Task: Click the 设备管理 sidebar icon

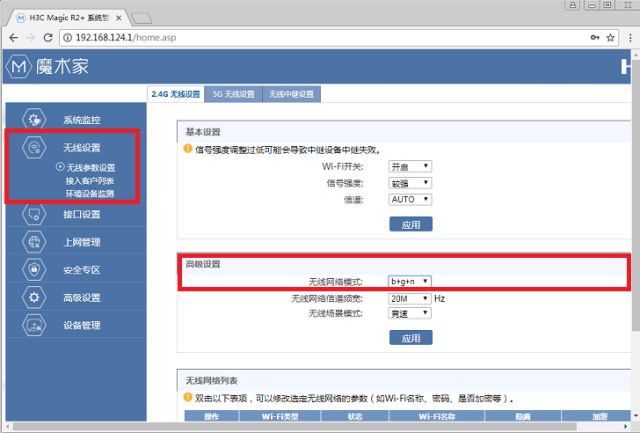Action: pyautogui.click(x=34, y=325)
